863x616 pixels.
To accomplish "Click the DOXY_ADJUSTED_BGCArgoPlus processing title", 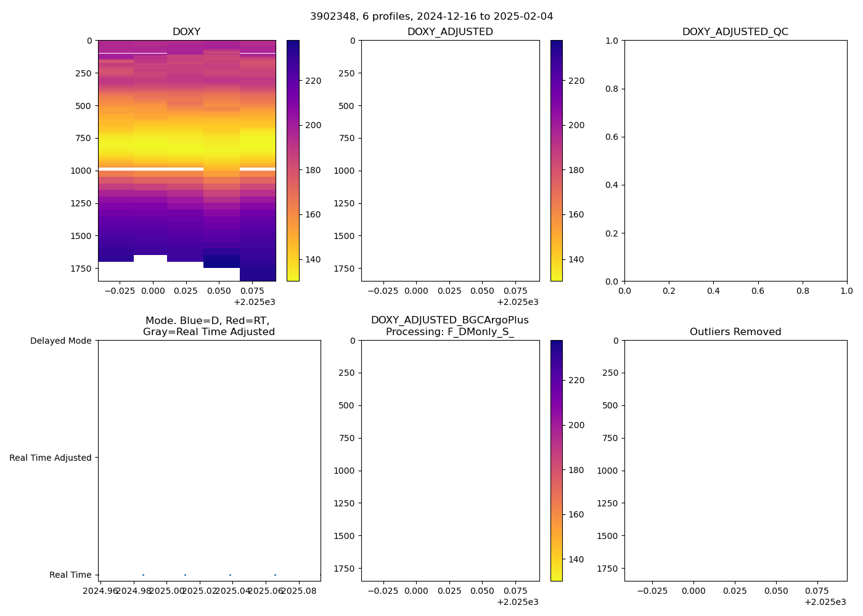I will point(449,326).
